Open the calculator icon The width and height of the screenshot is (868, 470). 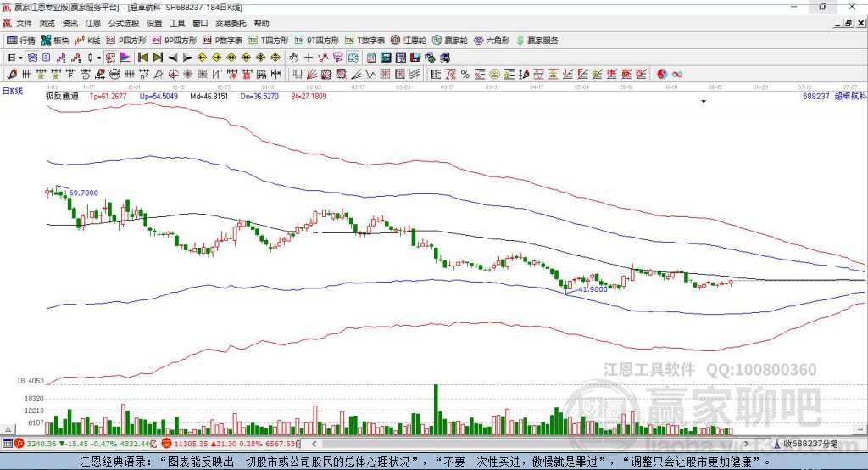point(387,58)
